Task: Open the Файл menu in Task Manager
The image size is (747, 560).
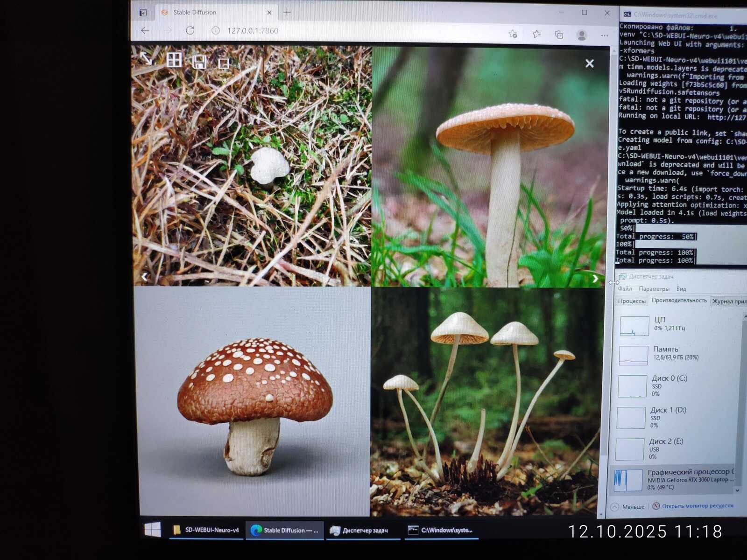Action: [x=625, y=289]
